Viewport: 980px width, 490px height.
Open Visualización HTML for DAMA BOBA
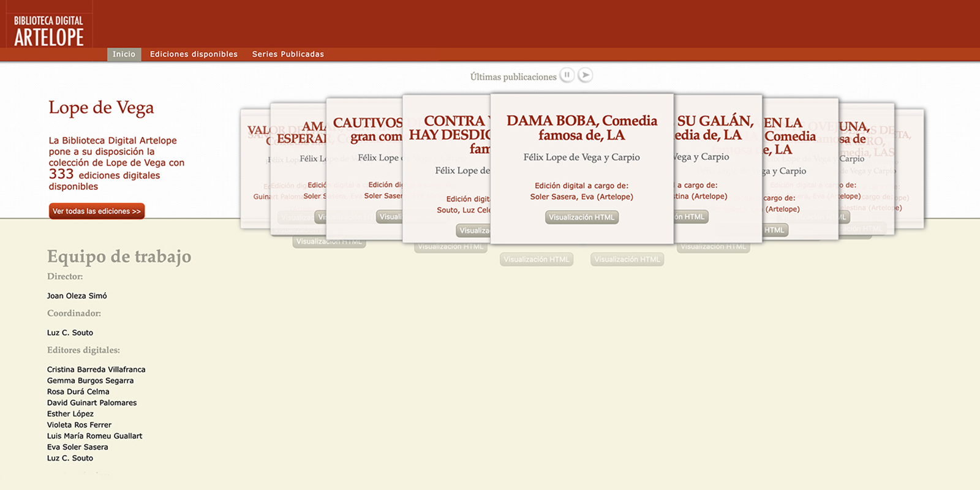(582, 217)
